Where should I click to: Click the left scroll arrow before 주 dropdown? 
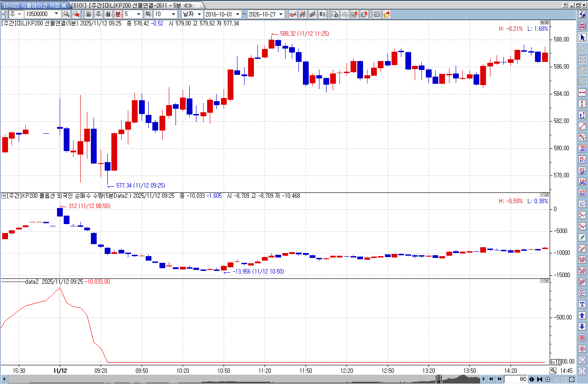[x=4, y=14]
